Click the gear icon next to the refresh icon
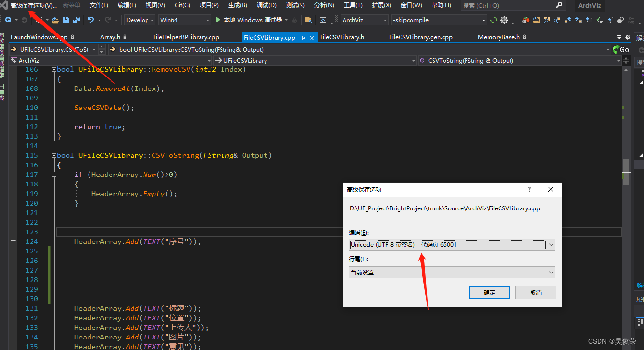The width and height of the screenshot is (644, 350). [x=504, y=20]
